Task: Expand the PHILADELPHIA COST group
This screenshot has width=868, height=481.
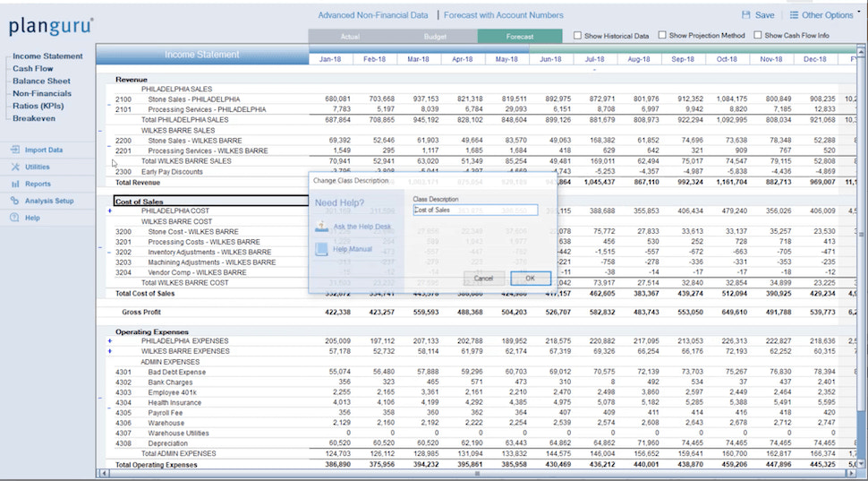Action: coord(109,211)
